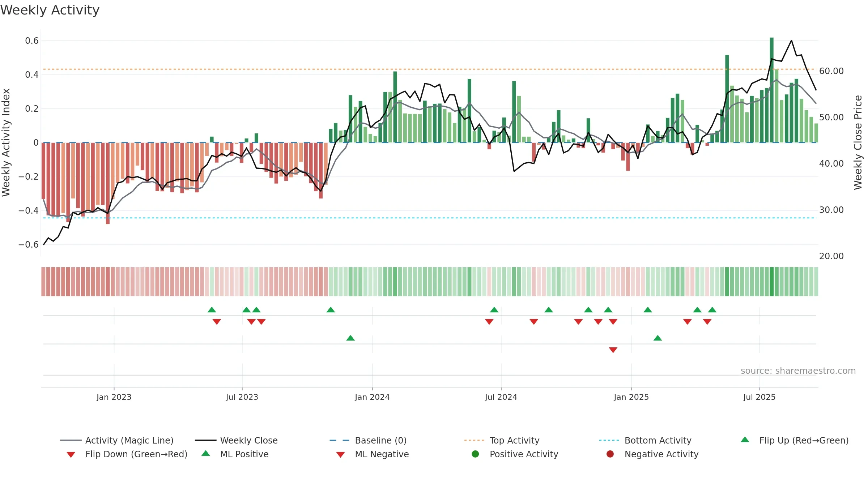Image resolution: width=868 pixels, height=488 pixels.
Task: Click the Jul 2025 x-axis label
Action: point(759,397)
